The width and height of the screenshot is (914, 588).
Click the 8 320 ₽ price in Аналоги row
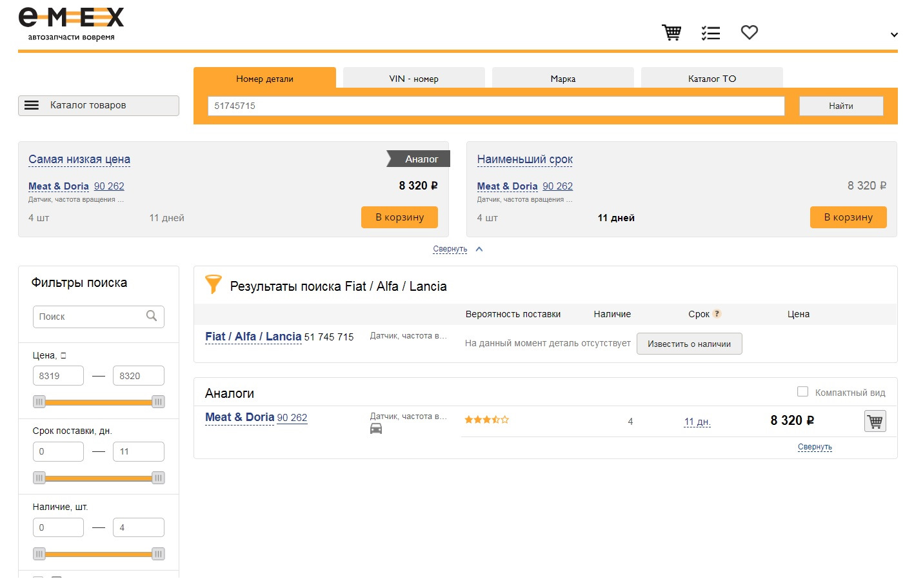[x=792, y=420]
